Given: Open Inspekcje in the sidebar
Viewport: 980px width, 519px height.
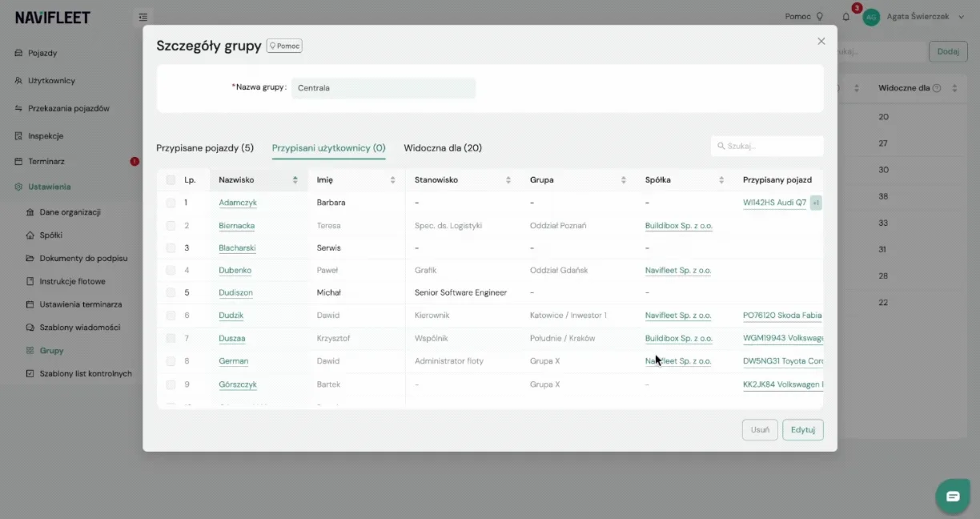Looking at the screenshot, I should coord(46,136).
